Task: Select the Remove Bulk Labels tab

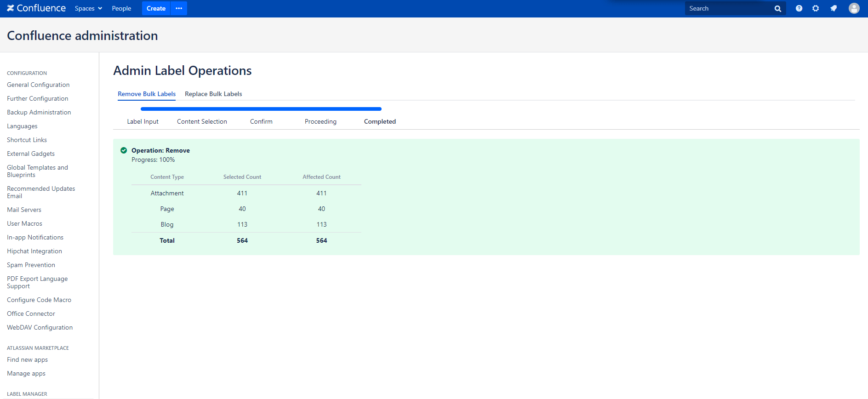Action: (147, 94)
